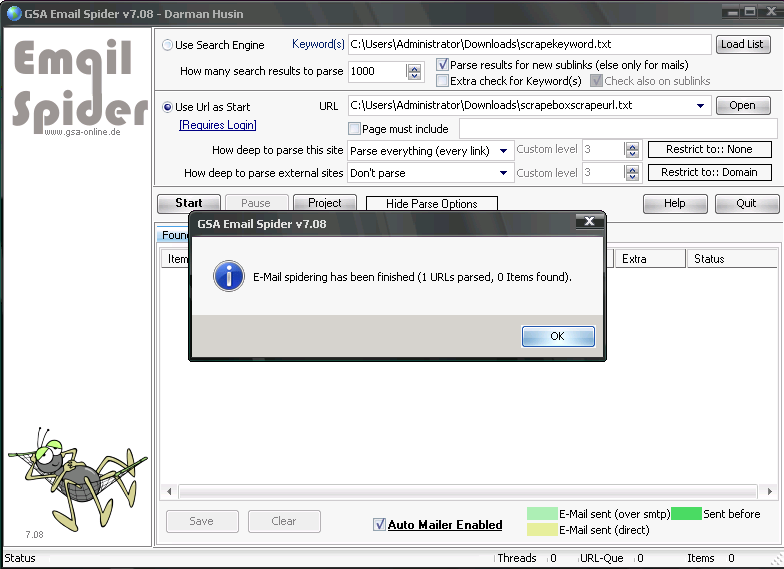Click the blue information icon in dialog
The image size is (784, 569).
click(x=228, y=276)
